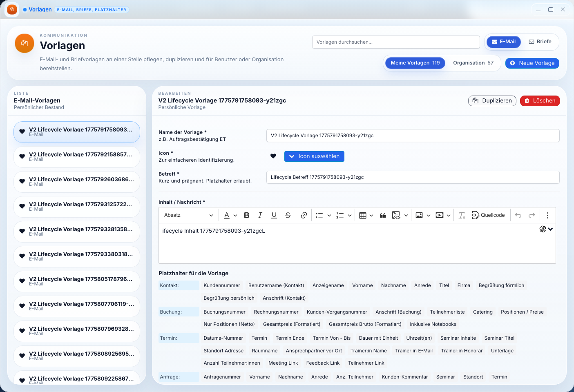Click the remove formatting icon

pos(462,215)
